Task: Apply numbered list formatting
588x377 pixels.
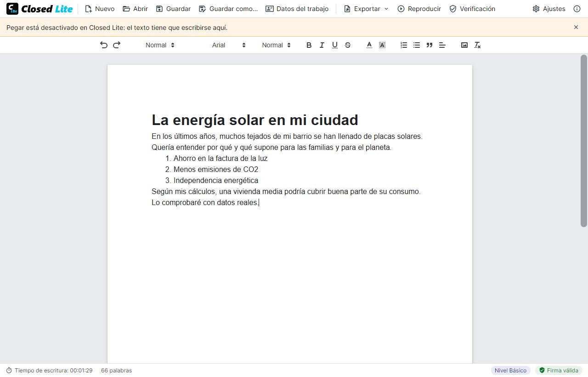Action: coord(404,45)
